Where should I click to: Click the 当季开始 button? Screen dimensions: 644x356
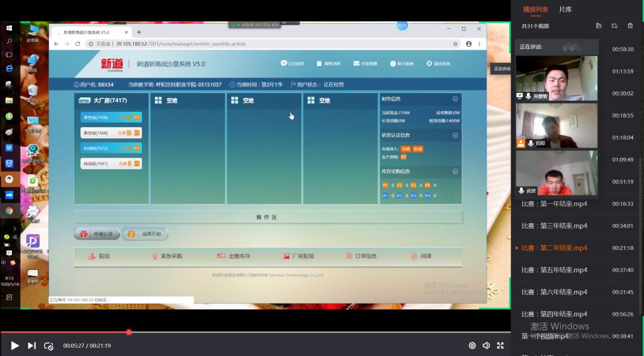pos(145,234)
